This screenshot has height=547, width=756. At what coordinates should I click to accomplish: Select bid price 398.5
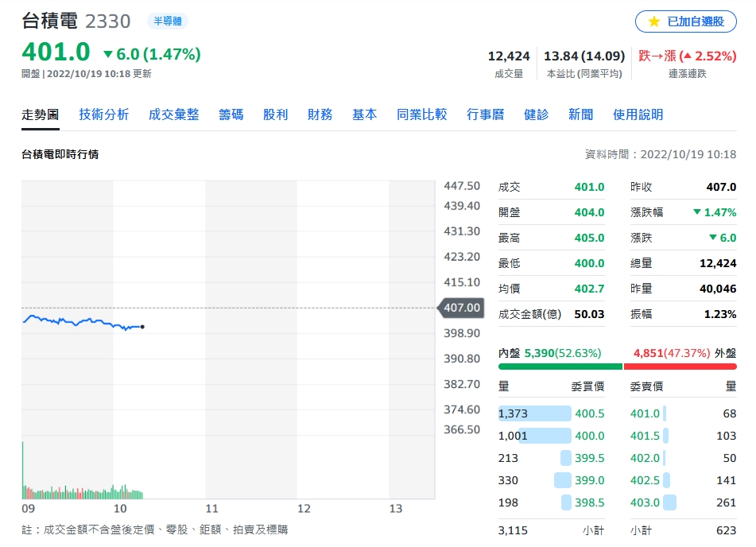(x=589, y=502)
